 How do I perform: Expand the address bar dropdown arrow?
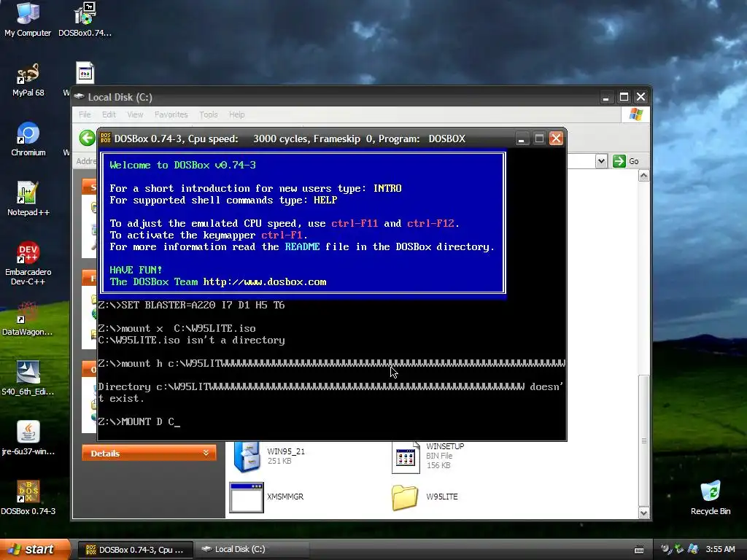click(601, 161)
